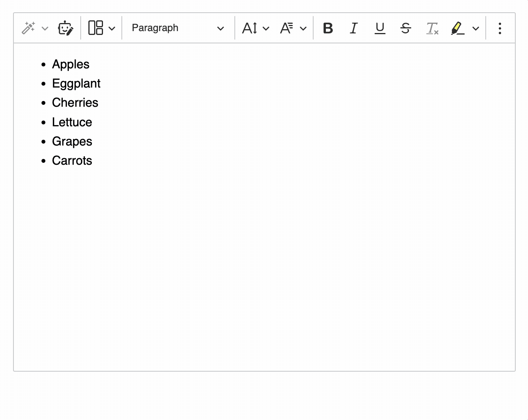Image resolution: width=528 pixels, height=420 pixels.
Task: Toggle underline formatting
Action: (x=380, y=28)
